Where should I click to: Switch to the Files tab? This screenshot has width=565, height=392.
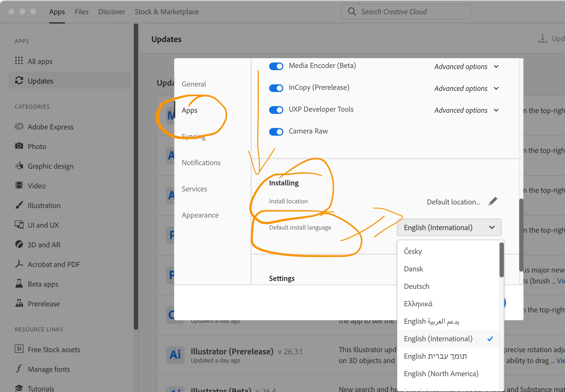click(x=82, y=12)
